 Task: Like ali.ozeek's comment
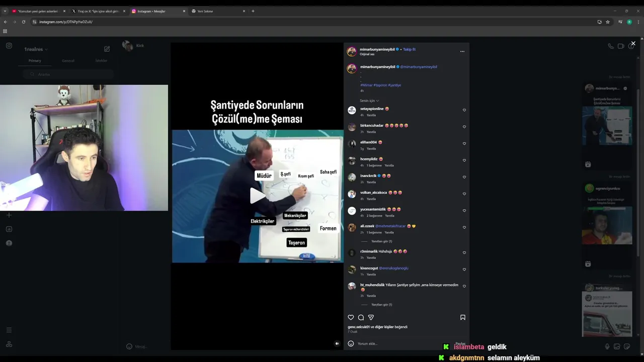coord(464,227)
